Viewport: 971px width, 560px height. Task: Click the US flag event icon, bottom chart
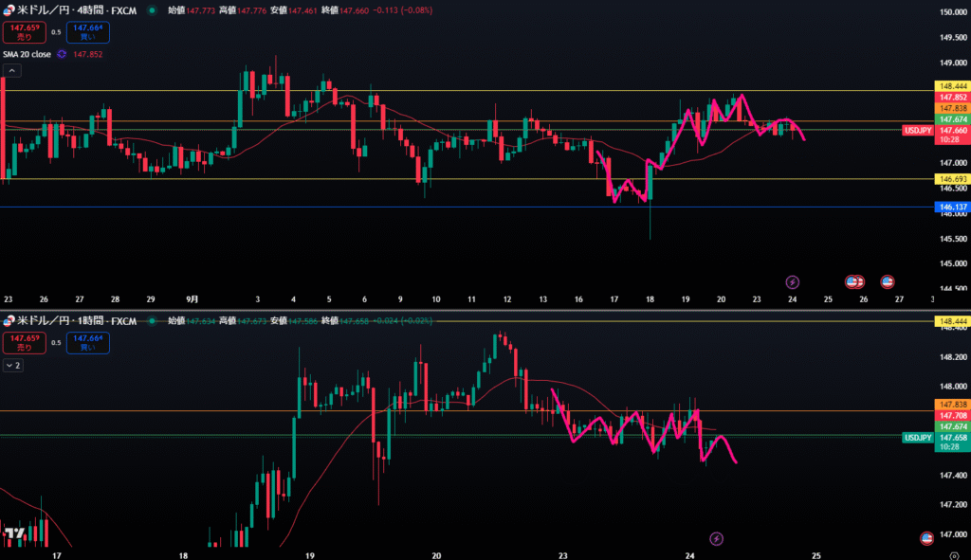click(925, 537)
